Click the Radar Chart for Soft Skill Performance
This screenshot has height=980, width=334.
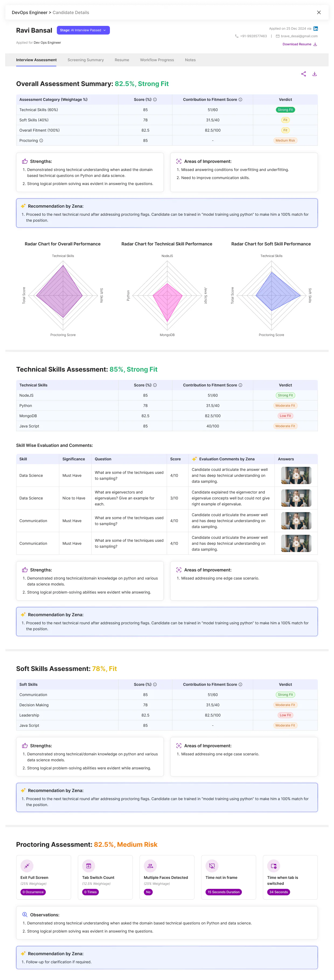coord(271,296)
